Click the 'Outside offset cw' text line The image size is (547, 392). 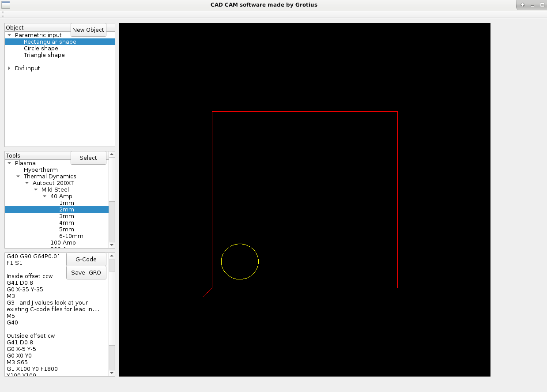coord(31,335)
